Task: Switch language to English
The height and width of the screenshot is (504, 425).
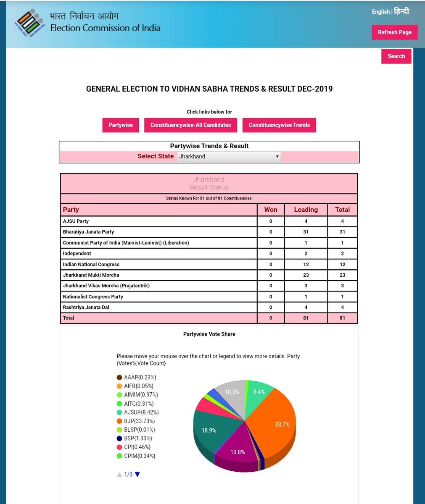Action: [x=380, y=12]
